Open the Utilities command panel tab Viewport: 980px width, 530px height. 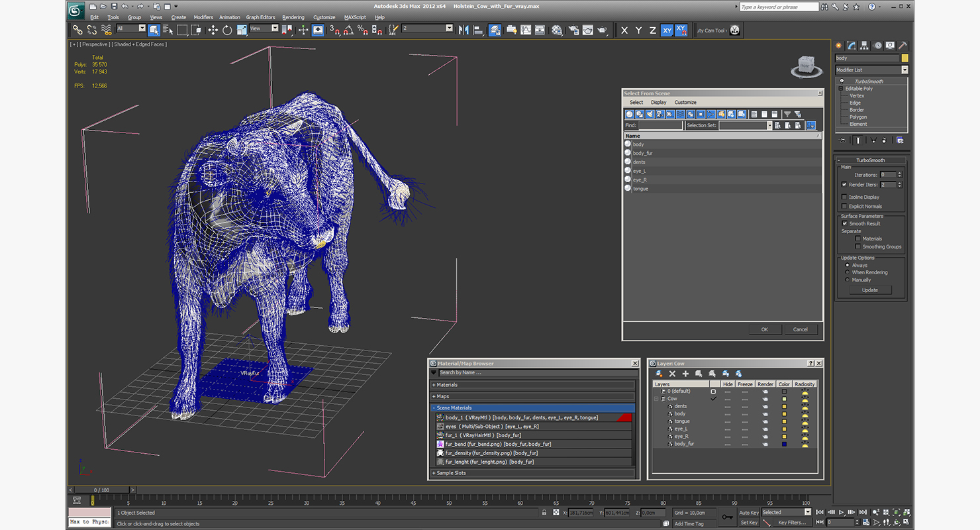(x=903, y=46)
